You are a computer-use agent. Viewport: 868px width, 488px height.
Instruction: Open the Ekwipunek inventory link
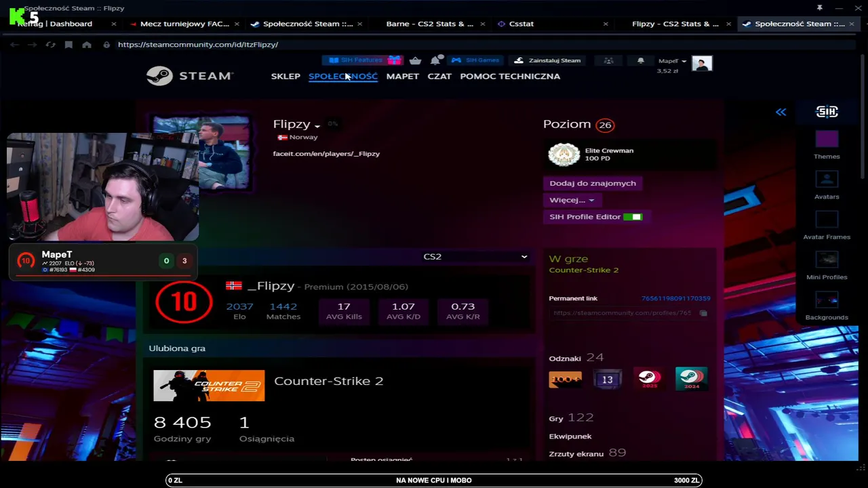click(570, 436)
